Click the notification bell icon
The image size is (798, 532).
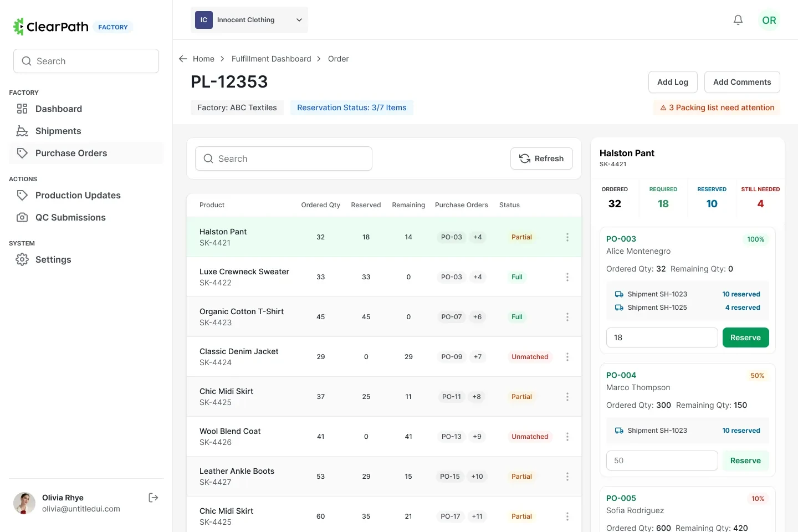pos(738,20)
